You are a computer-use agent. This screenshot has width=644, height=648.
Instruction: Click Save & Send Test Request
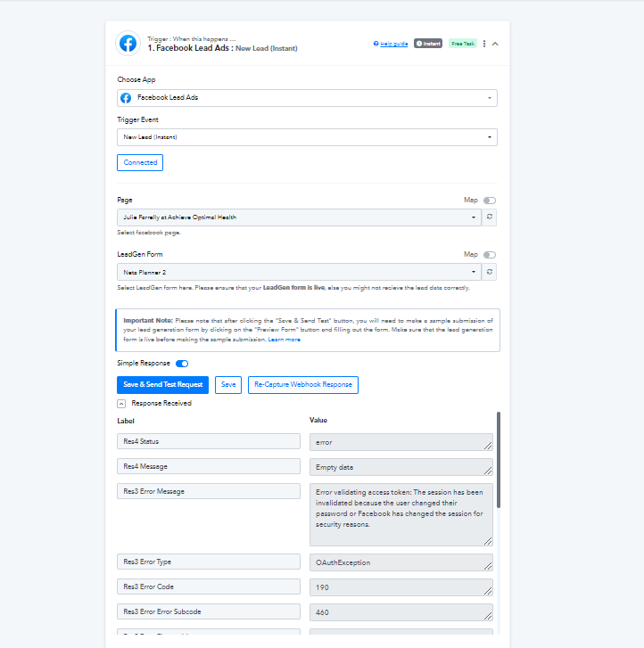tap(162, 385)
